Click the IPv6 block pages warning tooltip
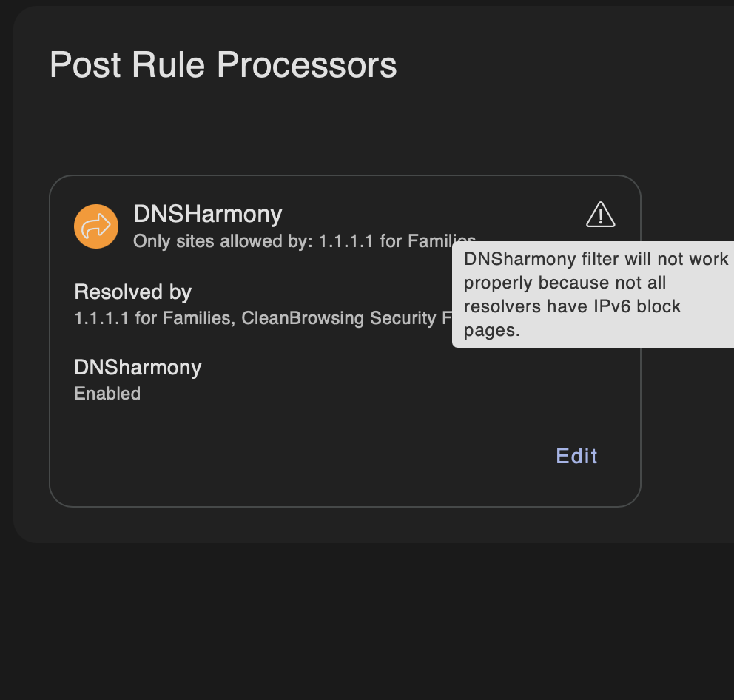 [x=592, y=295]
